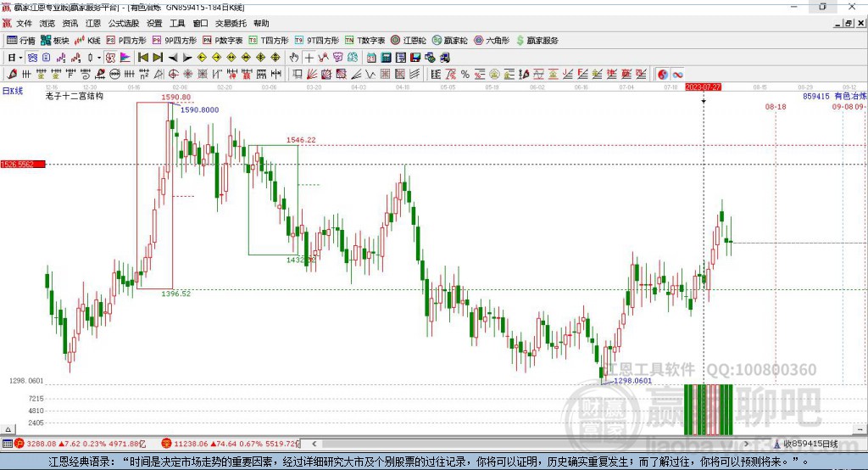868x470 pixels.
Task: Click the yellow diamond up-down arrows icon
Action: coord(275,58)
